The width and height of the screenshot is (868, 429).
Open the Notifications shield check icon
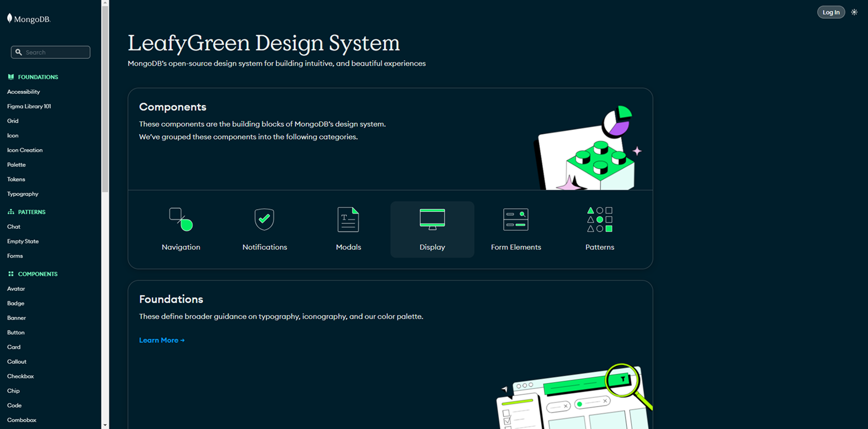coord(264,219)
